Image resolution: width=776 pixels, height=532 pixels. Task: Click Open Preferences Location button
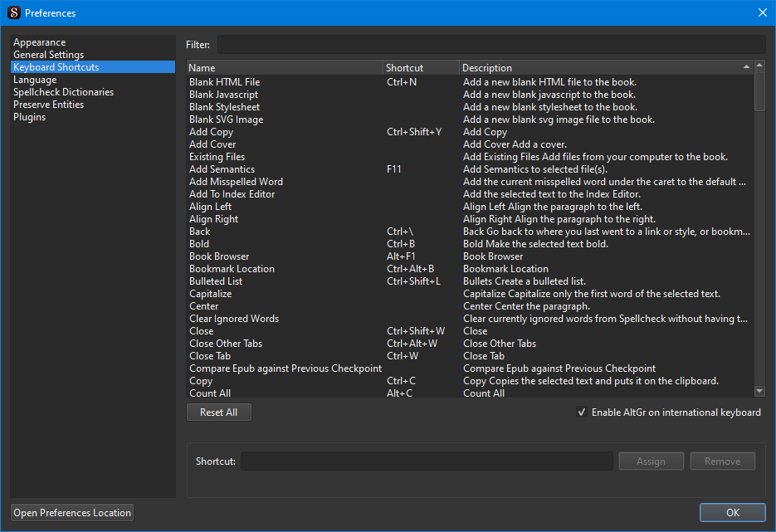[x=72, y=513]
